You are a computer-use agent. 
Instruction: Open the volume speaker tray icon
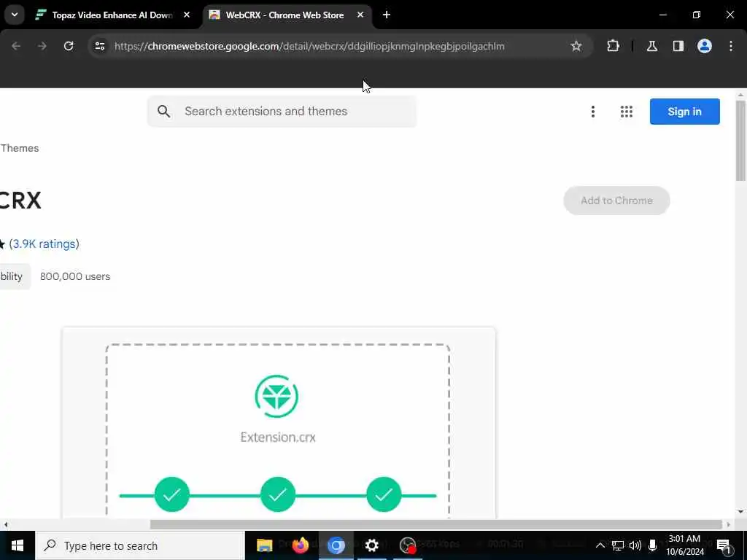click(635, 545)
